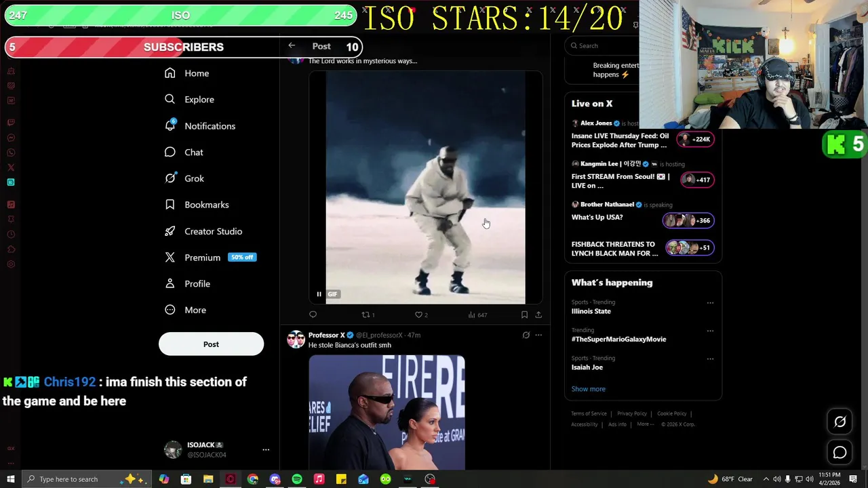Go back using the Post arrow
The image size is (868, 488).
pos(292,46)
